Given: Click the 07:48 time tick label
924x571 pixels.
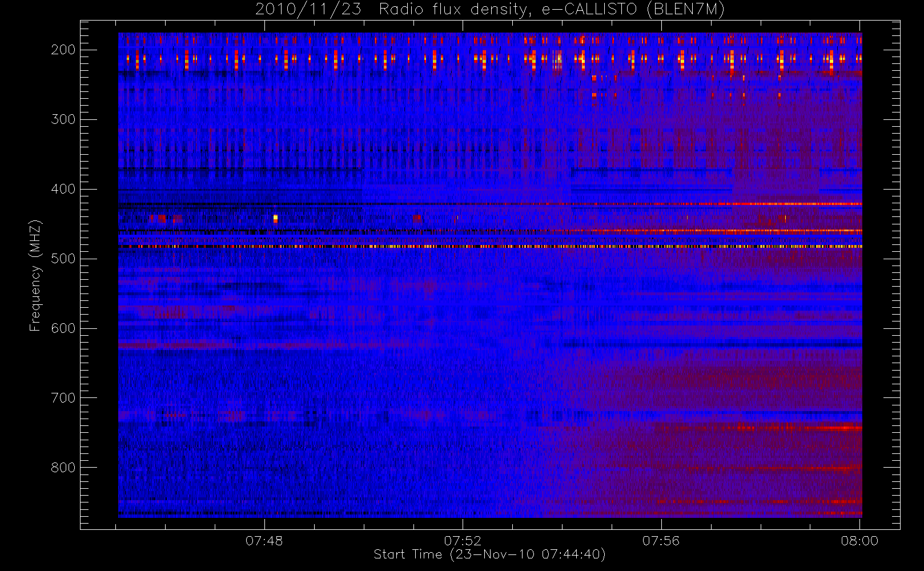Looking at the screenshot, I should click(264, 541).
